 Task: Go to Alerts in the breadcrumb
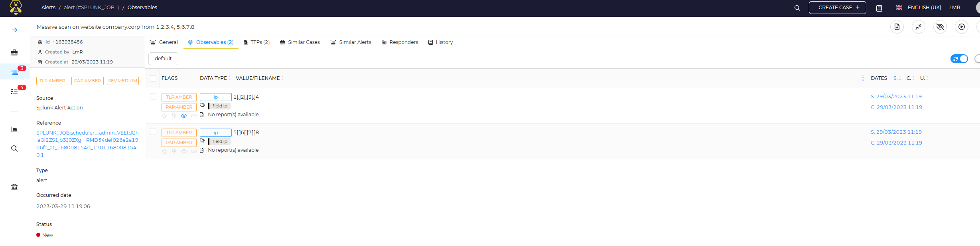[48, 8]
